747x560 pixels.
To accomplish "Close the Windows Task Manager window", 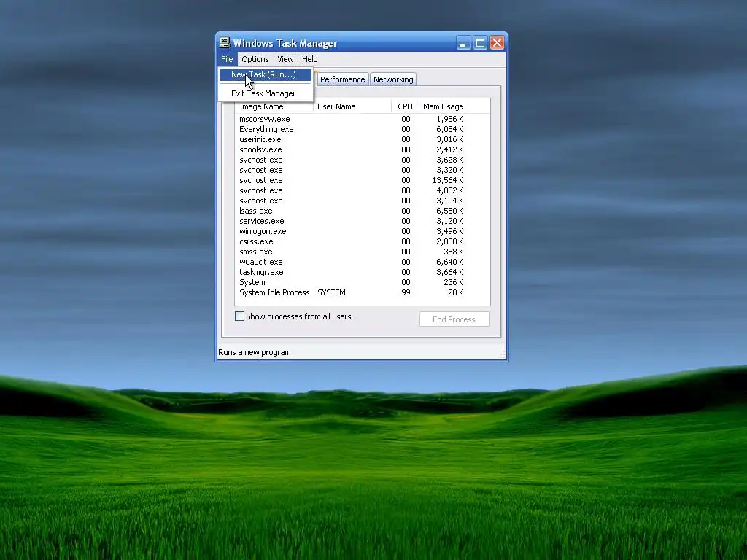I will pyautogui.click(x=497, y=43).
